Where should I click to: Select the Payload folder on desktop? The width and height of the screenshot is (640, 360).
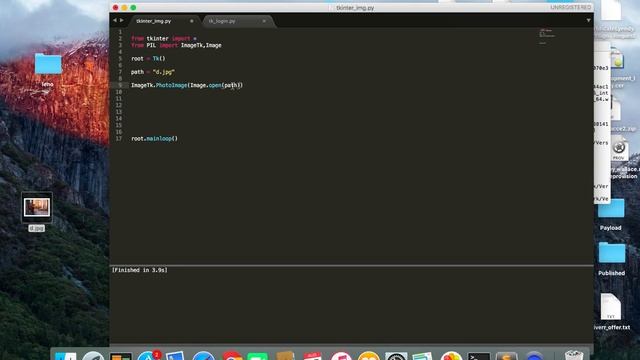click(611, 208)
